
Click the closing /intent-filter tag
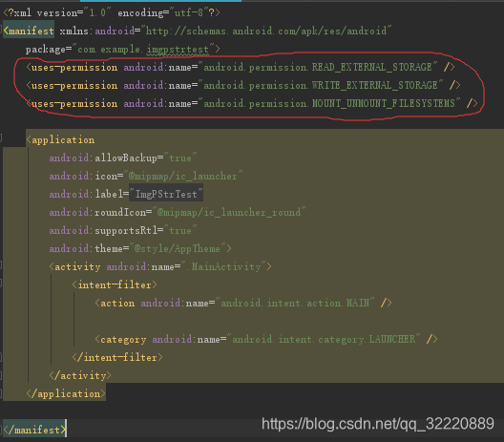click(x=117, y=357)
